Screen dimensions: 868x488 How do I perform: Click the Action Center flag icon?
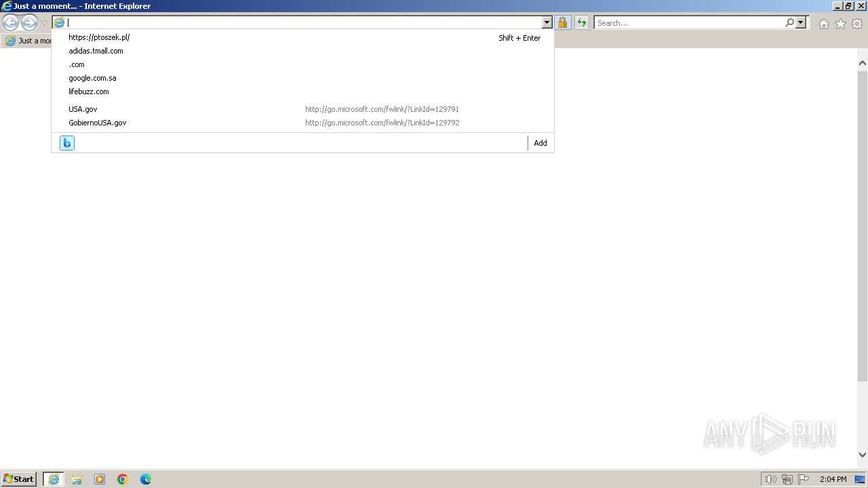(804, 479)
